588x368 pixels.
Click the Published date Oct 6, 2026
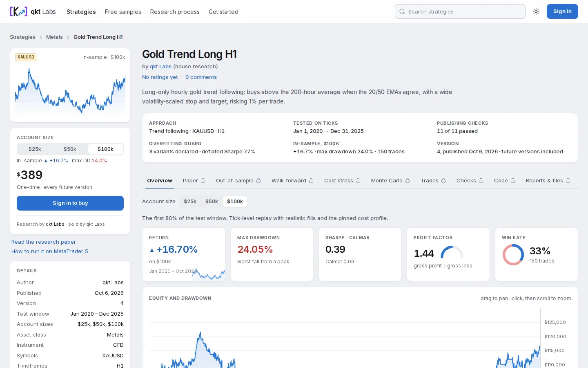tap(109, 293)
